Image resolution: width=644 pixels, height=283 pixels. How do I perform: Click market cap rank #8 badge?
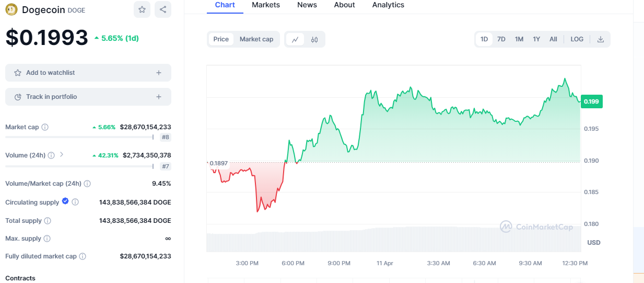165,138
